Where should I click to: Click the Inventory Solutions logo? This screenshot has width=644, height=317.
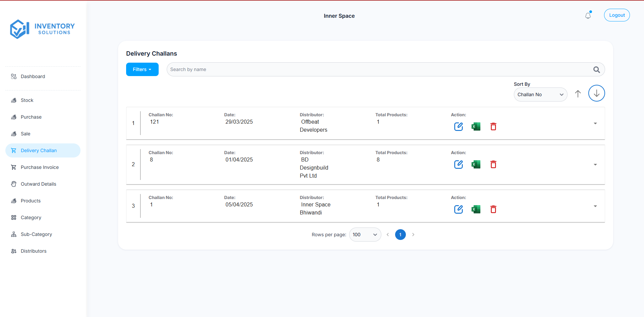point(42,29)
